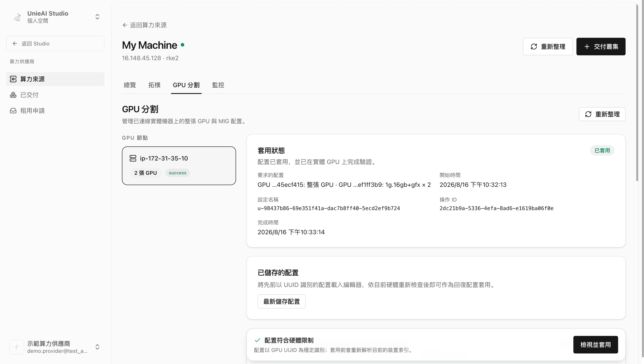
Task: Click the GPU 分割 section 重新整理 button
Action: click(602, 114)
